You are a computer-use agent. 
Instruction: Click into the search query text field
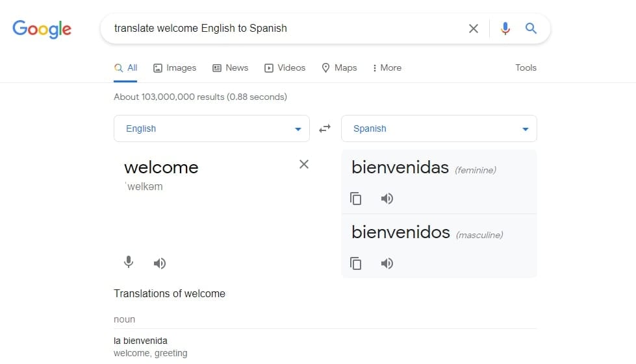coord(279,29)
